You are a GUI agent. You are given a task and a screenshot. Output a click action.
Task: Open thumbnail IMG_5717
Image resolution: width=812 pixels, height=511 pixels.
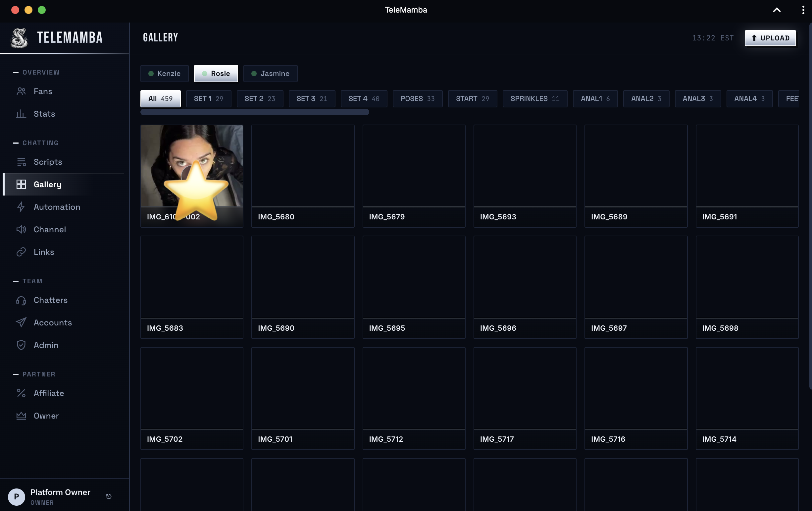pos(525,399)
